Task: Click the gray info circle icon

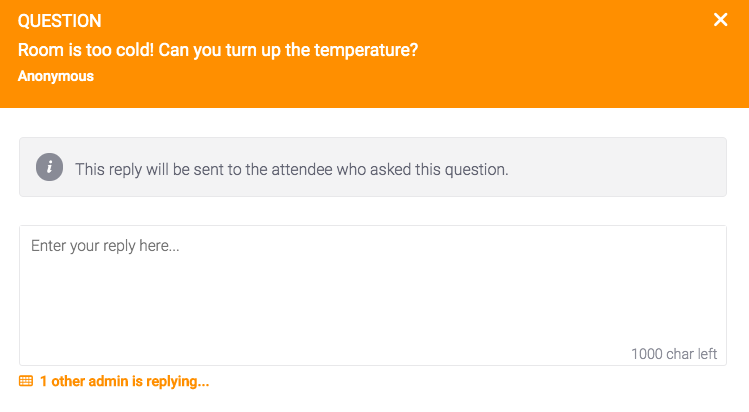Action: 49,167
